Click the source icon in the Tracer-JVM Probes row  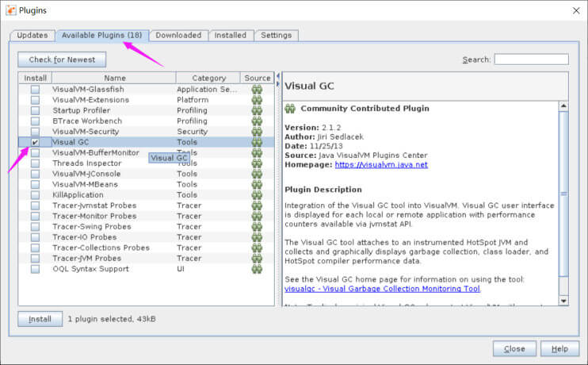[257, 259]
